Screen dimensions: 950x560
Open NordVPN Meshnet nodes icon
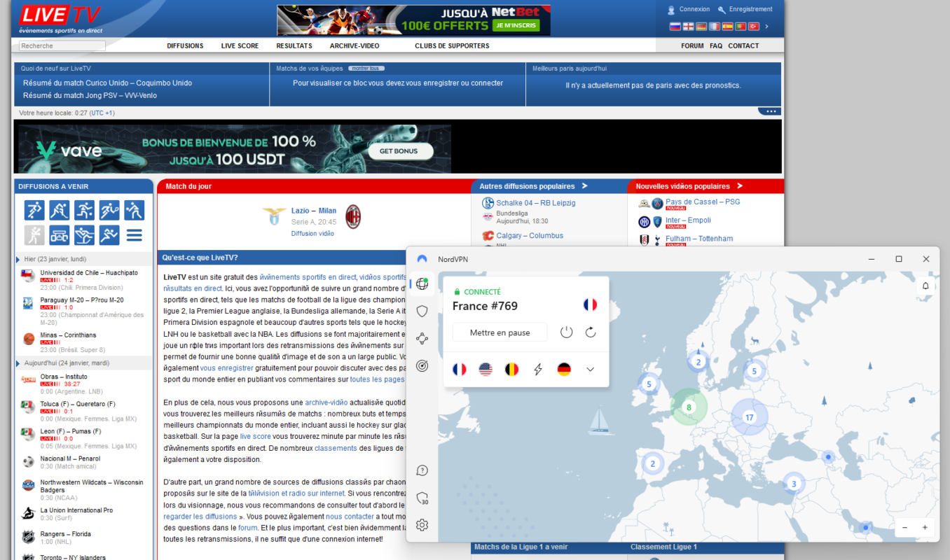pyautogui.click(x=422, y=339)
